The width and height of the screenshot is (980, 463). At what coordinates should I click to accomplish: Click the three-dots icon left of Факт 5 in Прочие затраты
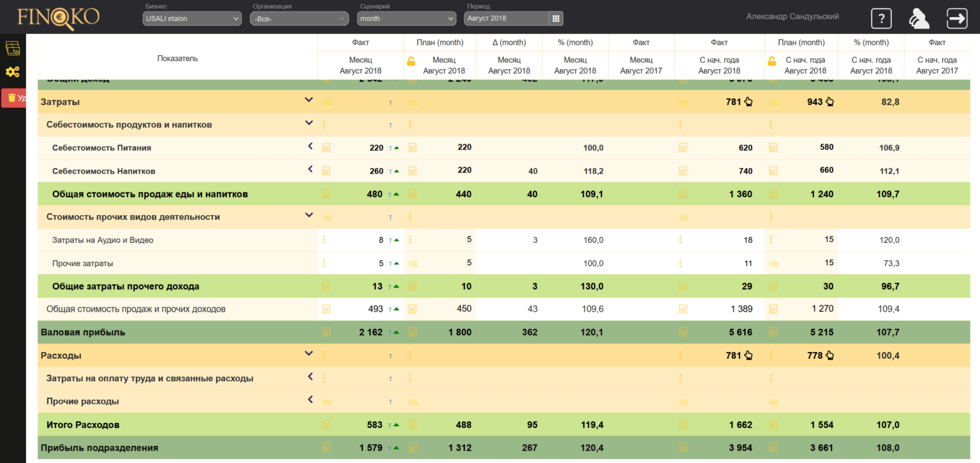[324, 263]
